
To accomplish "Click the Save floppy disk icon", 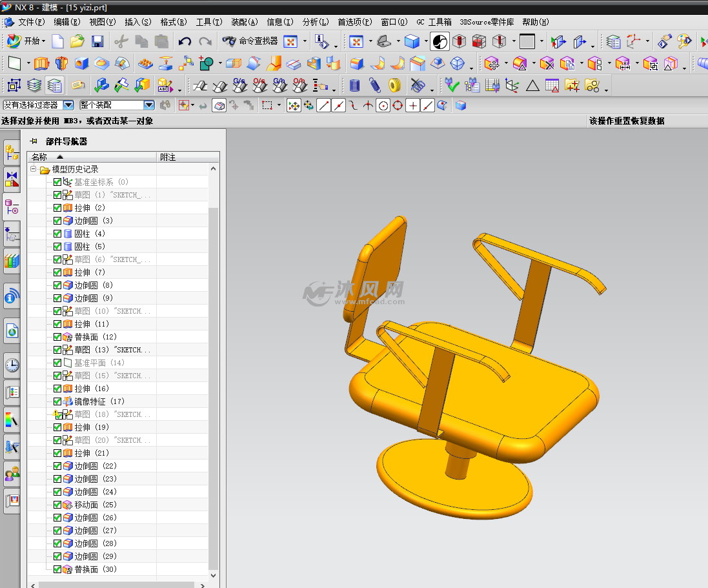I will pos(97,42).
